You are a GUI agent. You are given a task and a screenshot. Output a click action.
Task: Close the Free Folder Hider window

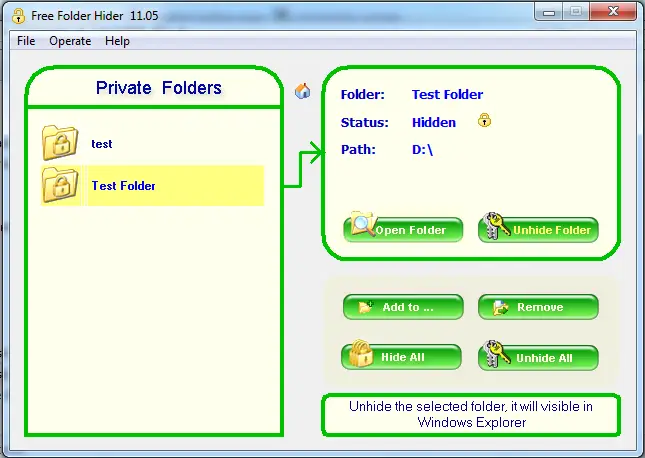pyautogui.click(x=613, y=12)
